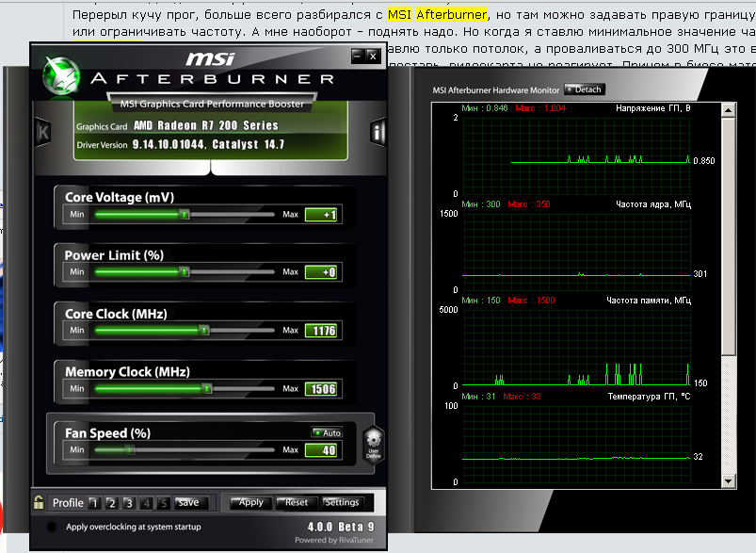Open Fan Speed User Define gear
This screenshot has height=553, width=756.
(374, 445)
